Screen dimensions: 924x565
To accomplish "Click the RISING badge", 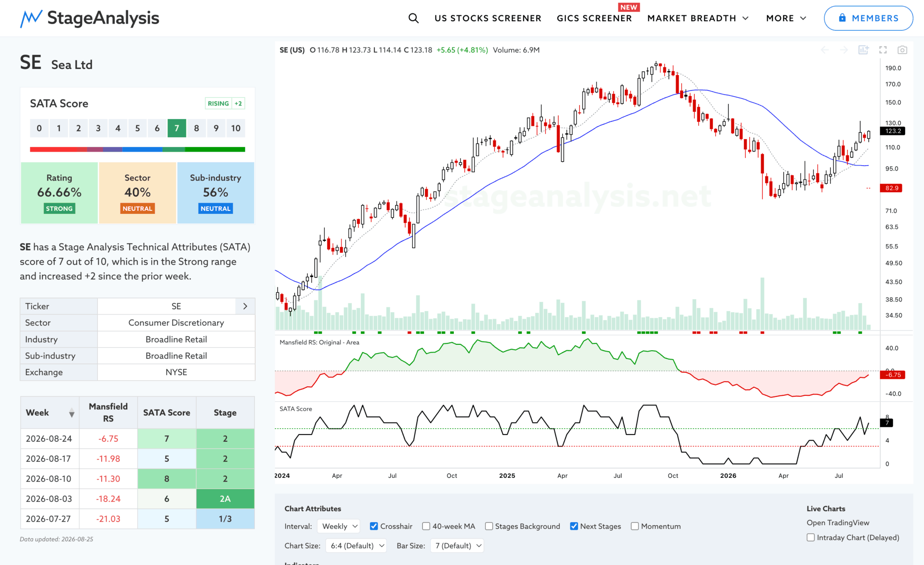I will pyautogui.click(x=218, y=103).
